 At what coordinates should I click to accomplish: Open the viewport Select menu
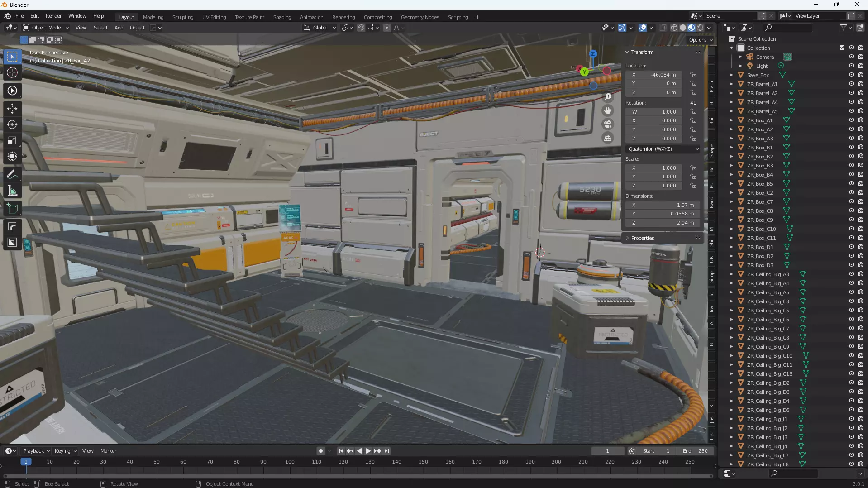[x=100, y=28]
